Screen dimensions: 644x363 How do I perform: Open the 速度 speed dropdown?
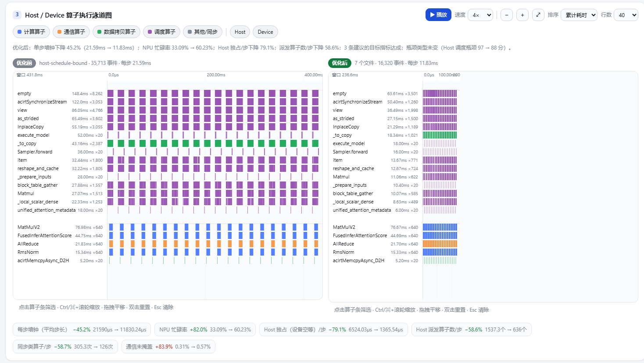pos(480,15)
